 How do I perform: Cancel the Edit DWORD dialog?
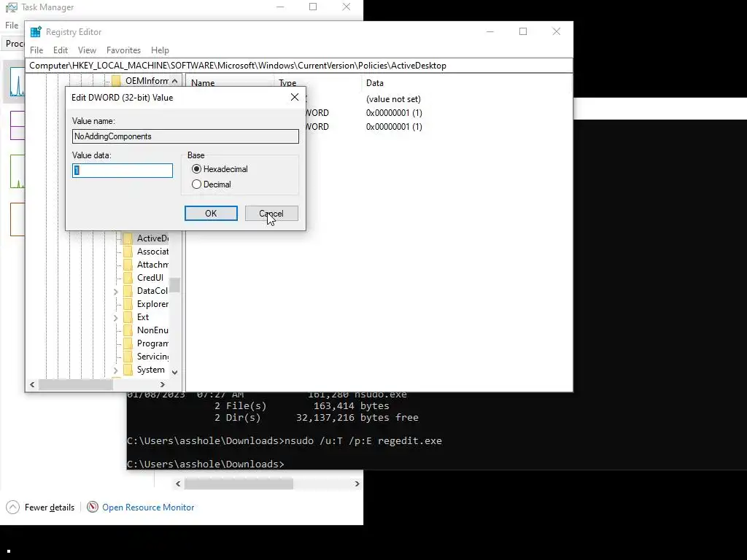click(x=271, y=214)
